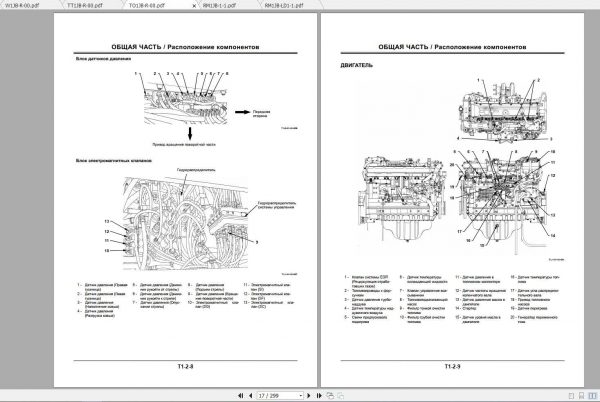Viewport: 600px width, 402px height.
Task: Select the two-page facing view
Action: coord(592,396)
